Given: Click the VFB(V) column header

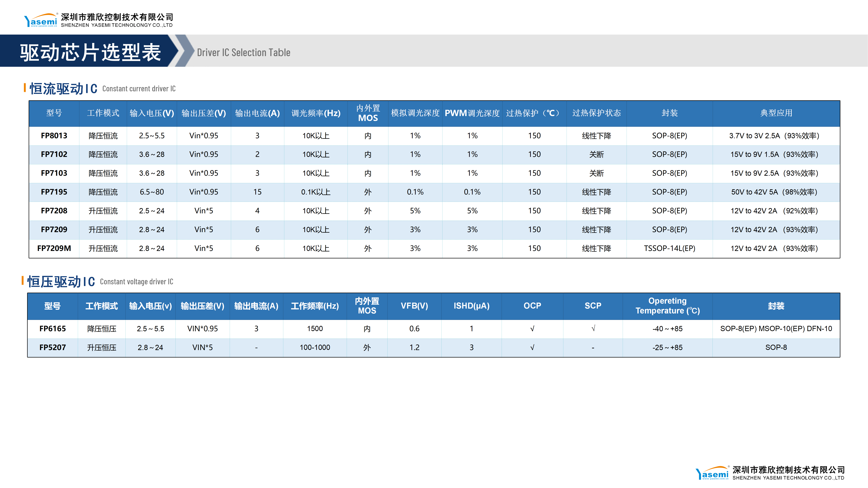Looking at the screenshot, I should click(414, 306).
